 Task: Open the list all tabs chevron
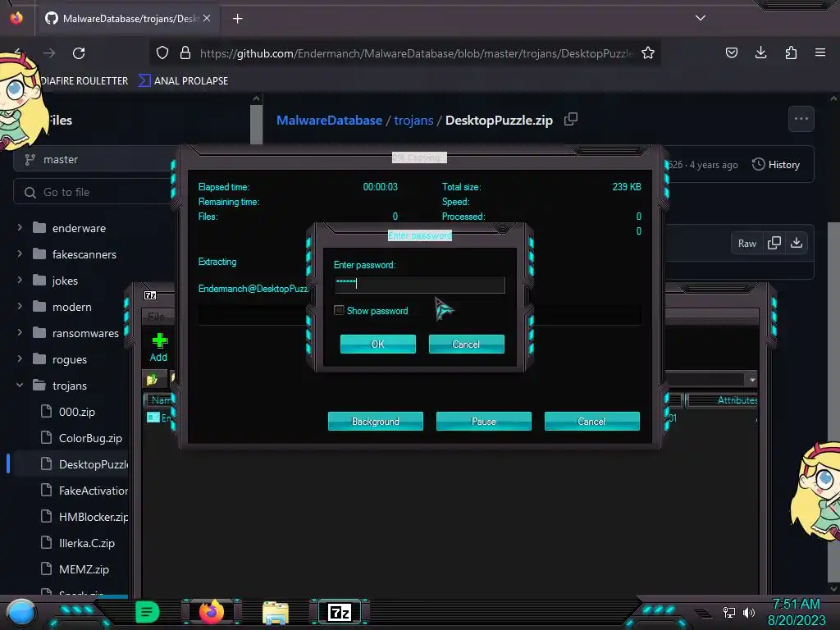pos(701,18)
